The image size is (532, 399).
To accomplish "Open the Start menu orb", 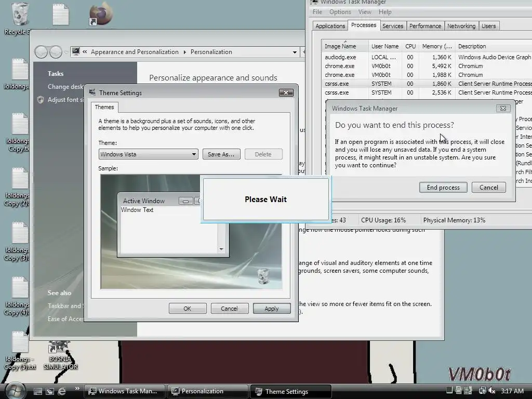I will [x=15, y=391].
